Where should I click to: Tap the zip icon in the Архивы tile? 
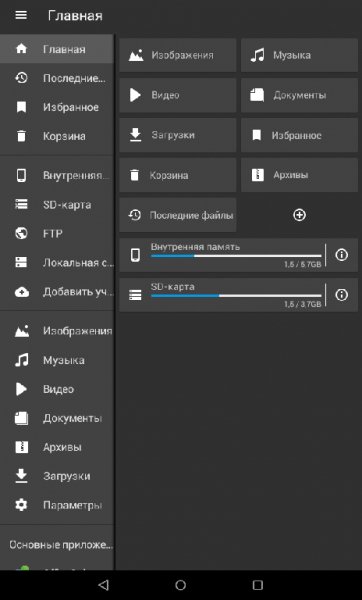pos(258,175)
